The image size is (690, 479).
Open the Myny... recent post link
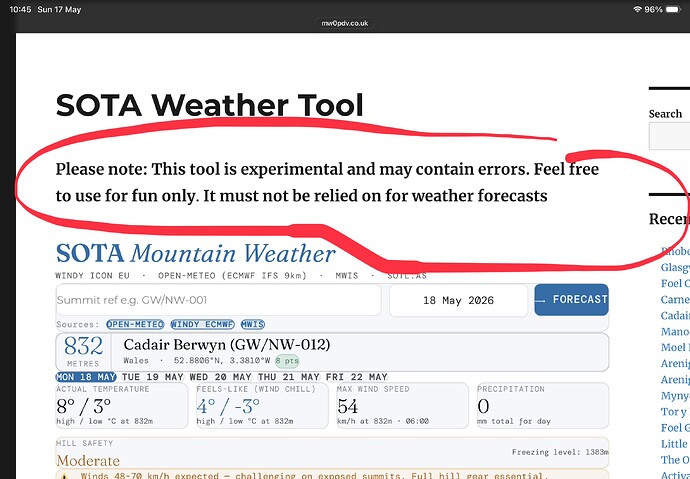click(x=675, y=395)
